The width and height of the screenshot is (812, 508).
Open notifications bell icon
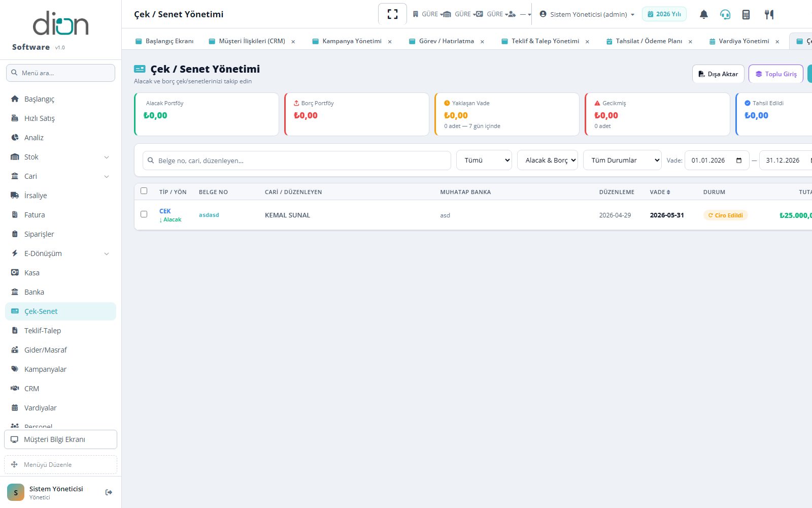[703, 14]
